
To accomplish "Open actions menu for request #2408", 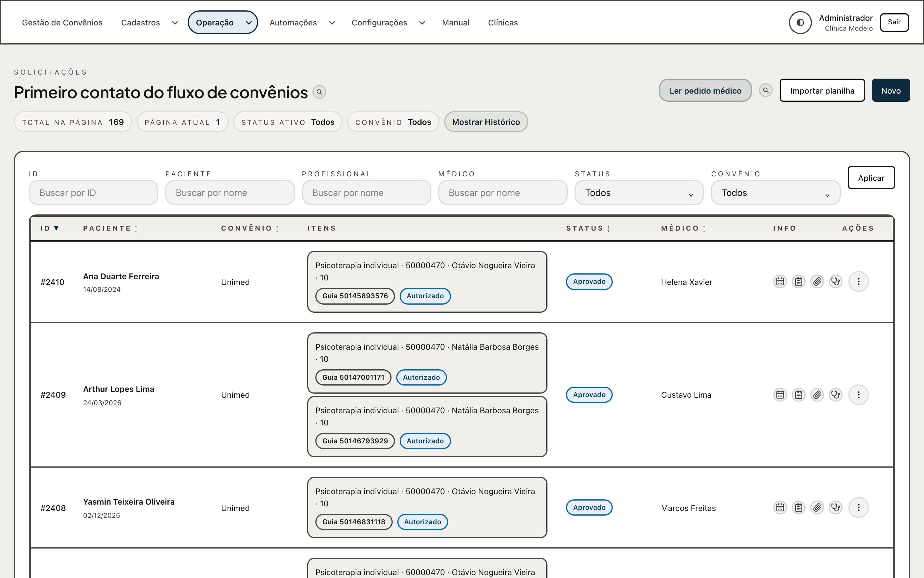I will click(859, 507).
